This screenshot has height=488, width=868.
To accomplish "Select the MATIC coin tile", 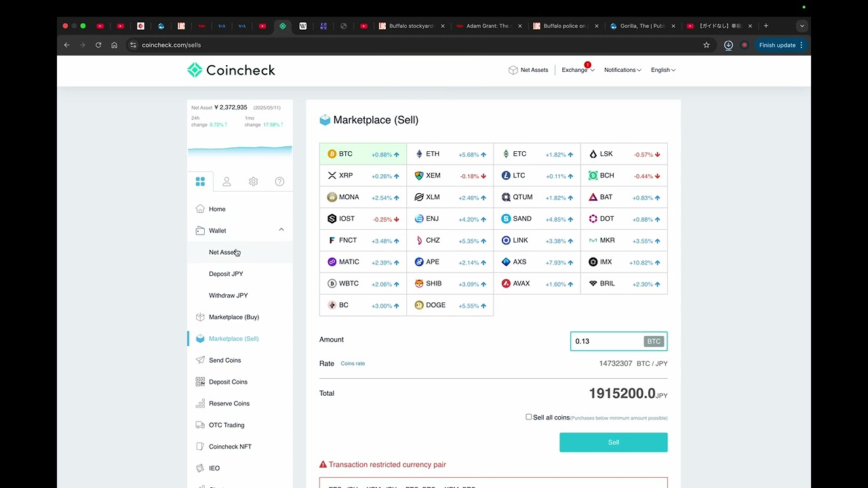I will 363,262.
